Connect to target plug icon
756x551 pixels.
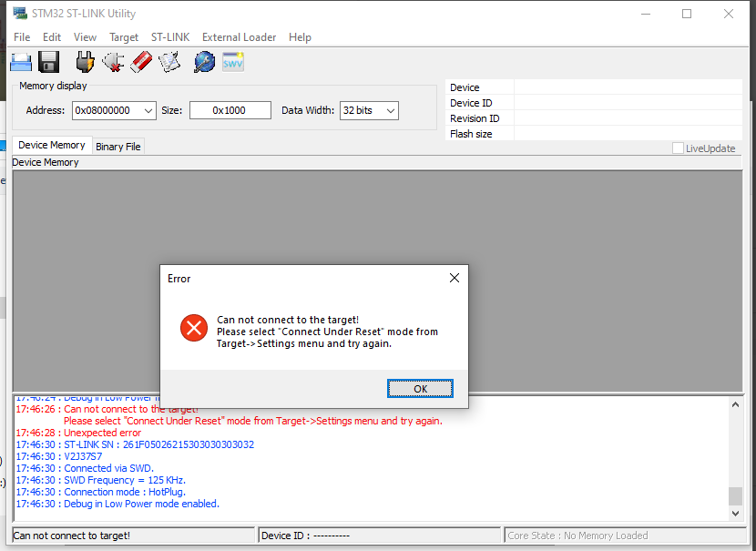86,62
